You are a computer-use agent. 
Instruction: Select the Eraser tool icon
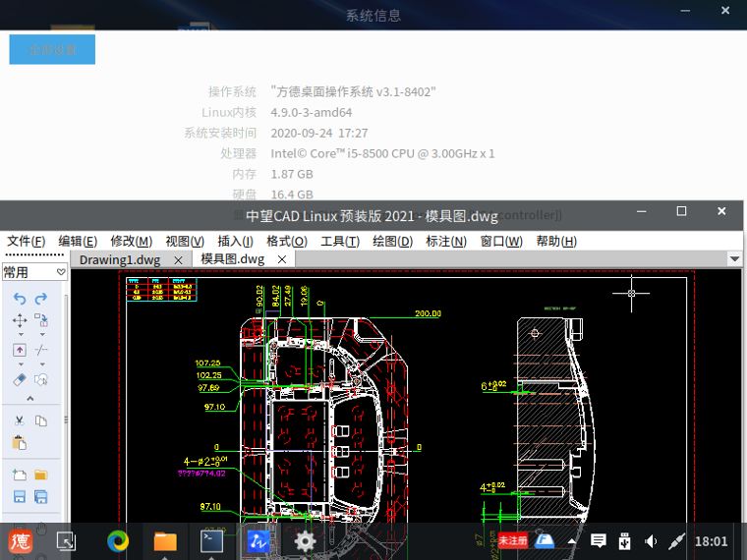pos(20,378)
